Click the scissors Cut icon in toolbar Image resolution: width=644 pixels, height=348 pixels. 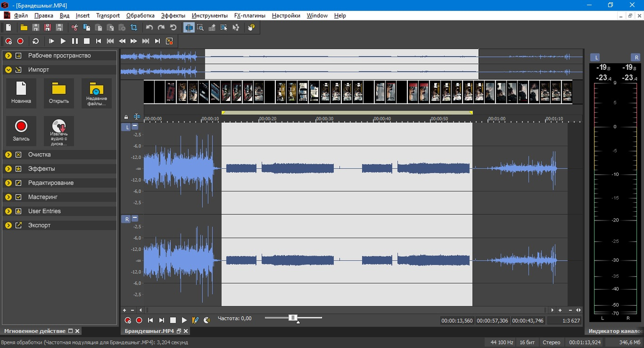click(75, 27)
